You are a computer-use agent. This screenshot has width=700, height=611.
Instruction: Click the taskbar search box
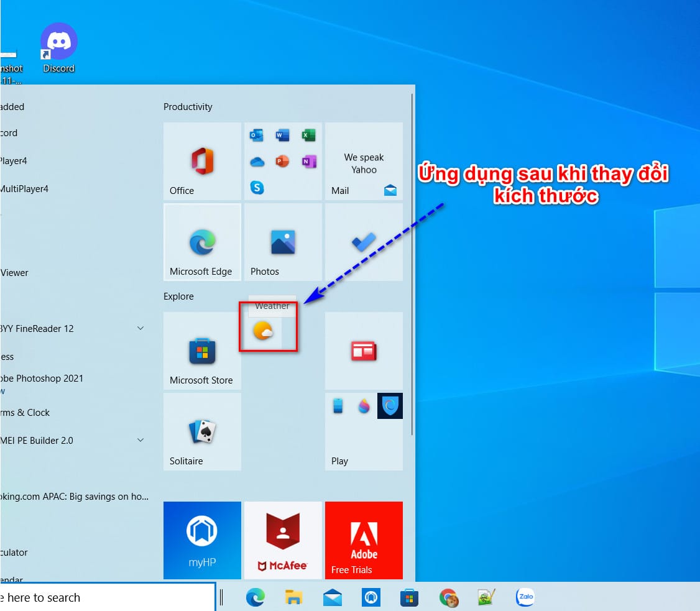[107, 597]
